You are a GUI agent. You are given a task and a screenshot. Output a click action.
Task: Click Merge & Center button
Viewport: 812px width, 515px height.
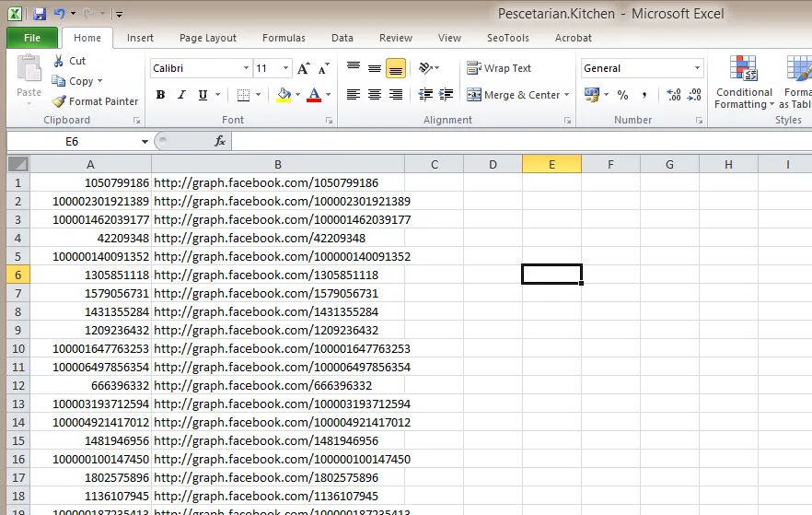(x=513, y=95)
